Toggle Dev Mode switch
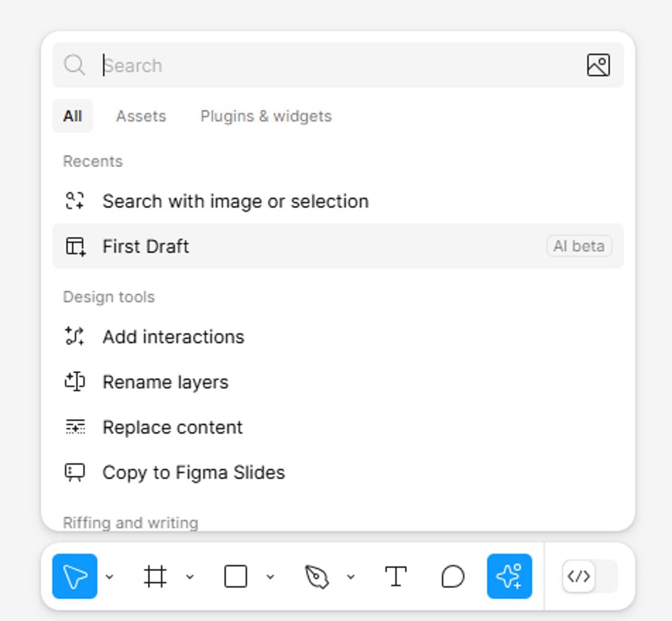Image resolution: width=672 pixels, height=621 pixels. pyautogui.click(x=590, y=576)
